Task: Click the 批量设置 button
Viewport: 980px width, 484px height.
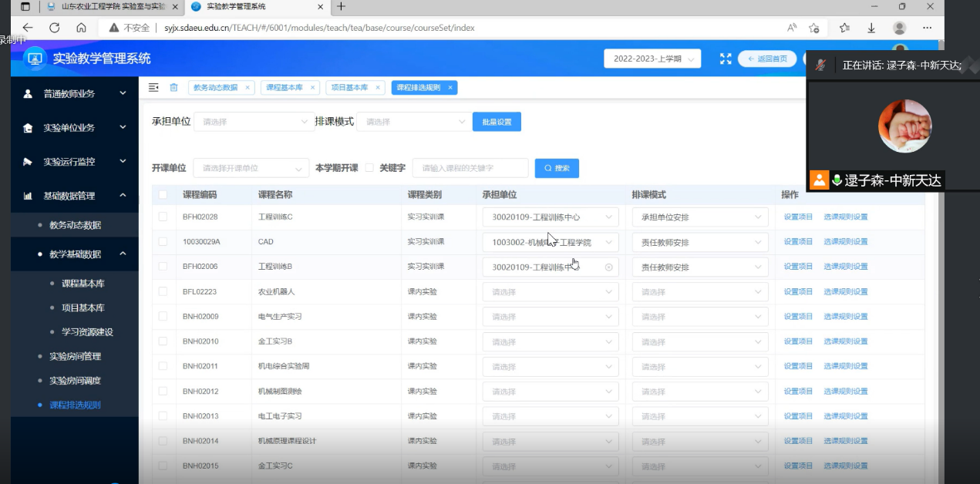Action: tap(497, 122)
